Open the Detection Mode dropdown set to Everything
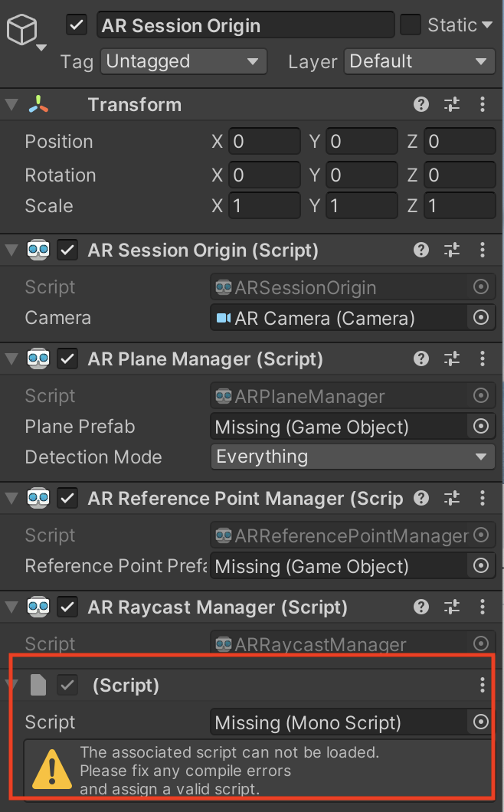The image size is (504, 812). click(352, 457)
